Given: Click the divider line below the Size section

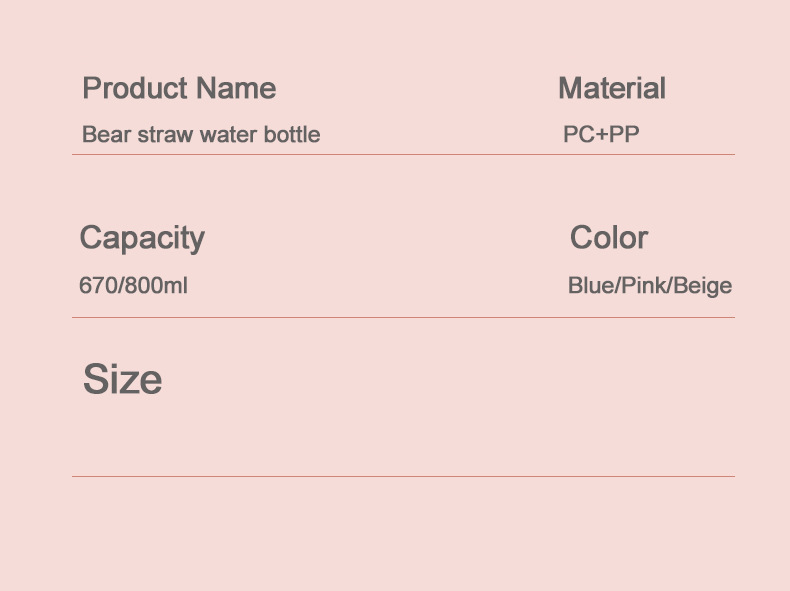Looking at the screenshot, I should (402, 477).
